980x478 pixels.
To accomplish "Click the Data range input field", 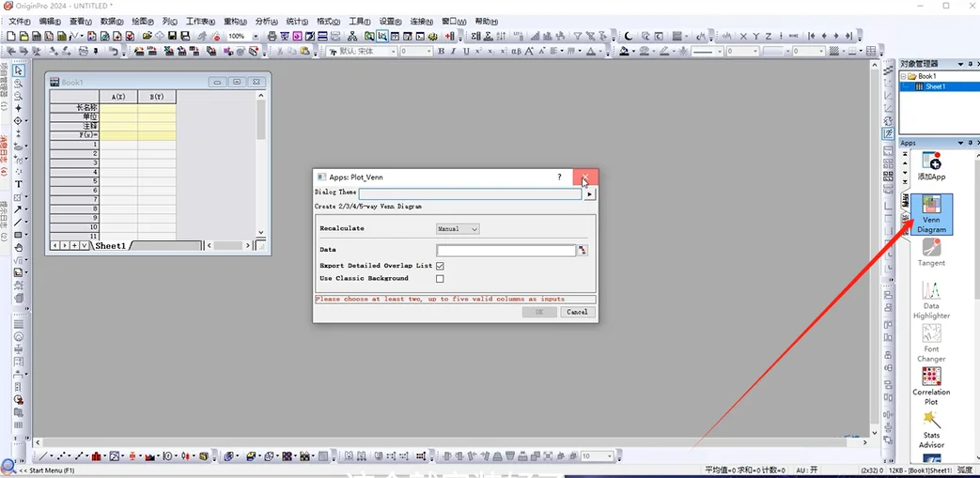I will pyautogui.click(x=506, y=251).
